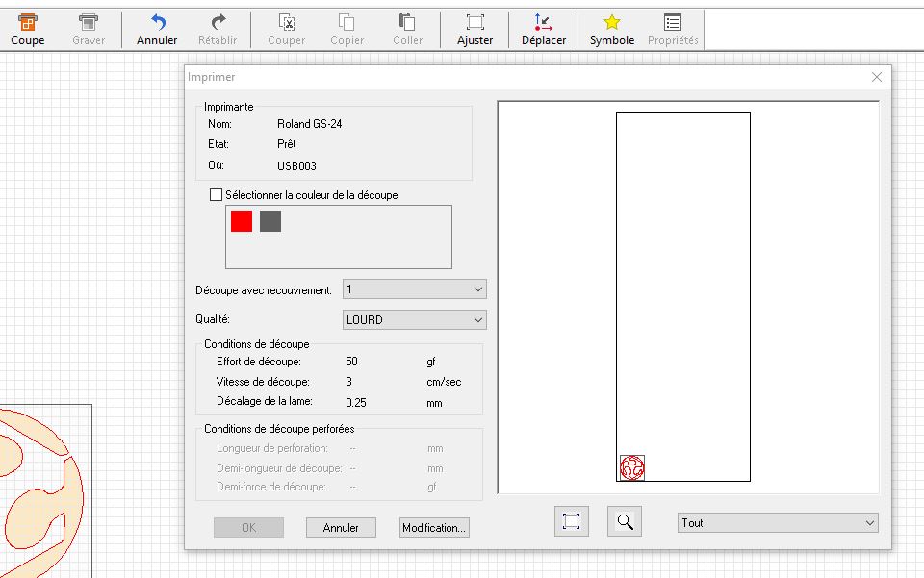924x578 pixels.
Task: Select the red cut color swatch
Action: click(x=242, y=221)
